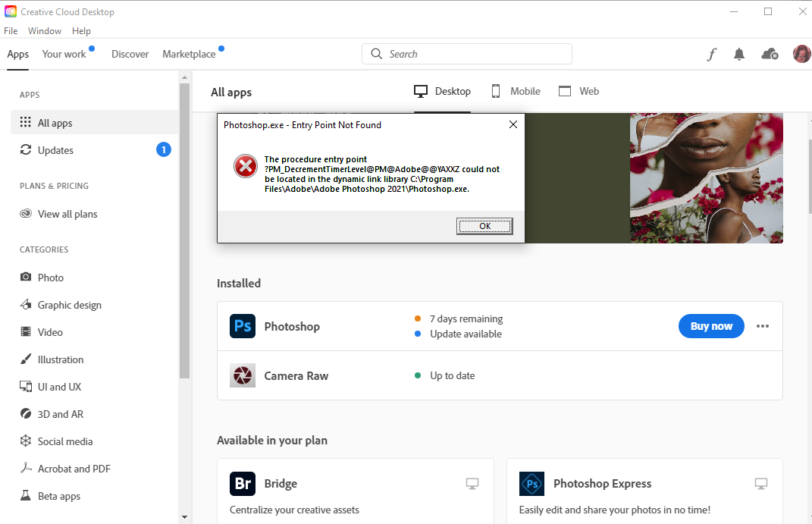Screen dimensions: 812x524
Task: Click in the Search field
Action: point(467,54)
